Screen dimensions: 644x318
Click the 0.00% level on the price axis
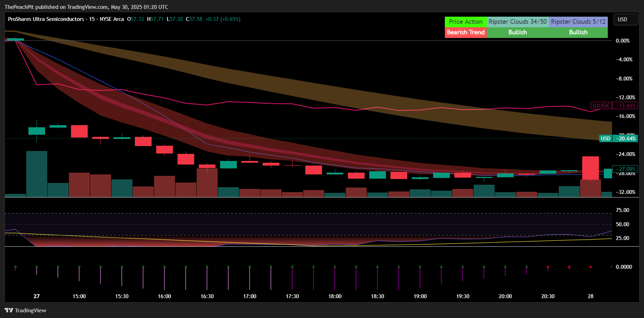coord(623,41)
